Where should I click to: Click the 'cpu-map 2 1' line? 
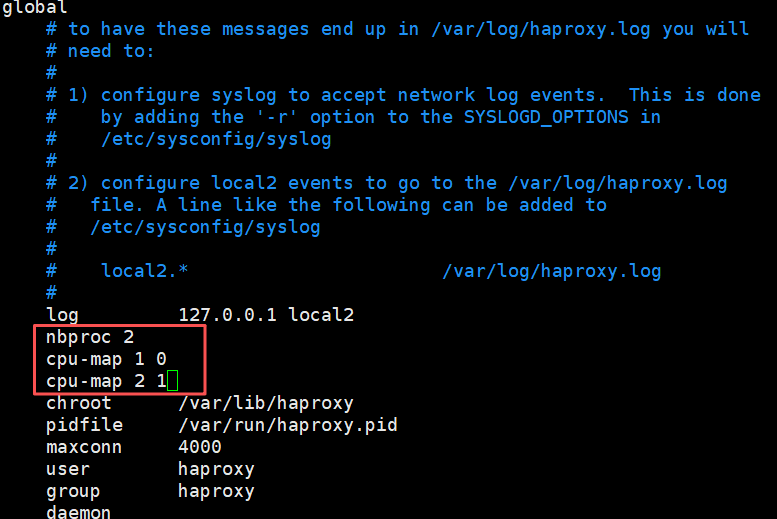pyautogui.click(x=106, y=381)
